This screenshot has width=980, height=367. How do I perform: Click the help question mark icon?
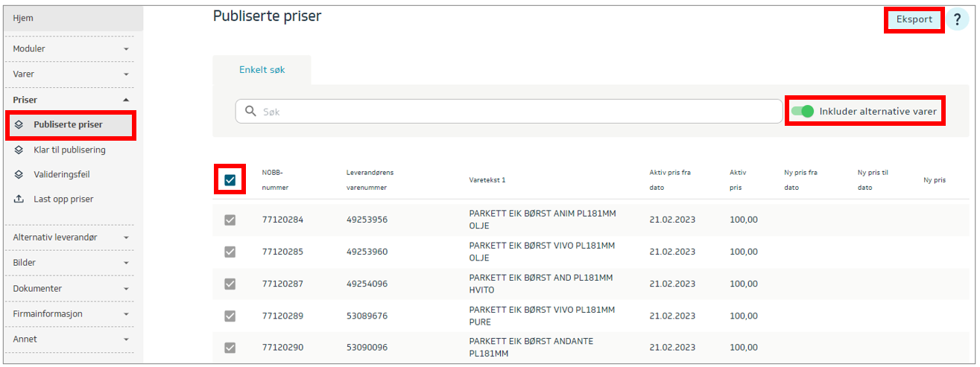click(x=957, y=19)
